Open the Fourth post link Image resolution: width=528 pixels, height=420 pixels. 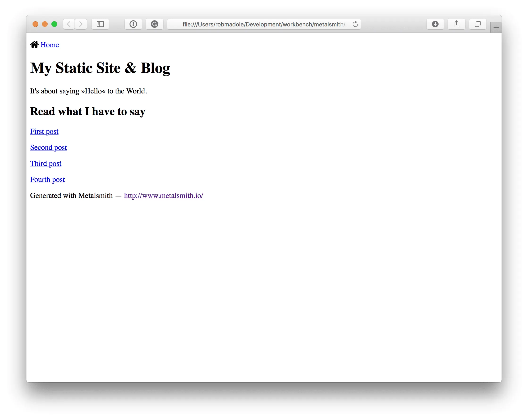(x=47, y=180)
